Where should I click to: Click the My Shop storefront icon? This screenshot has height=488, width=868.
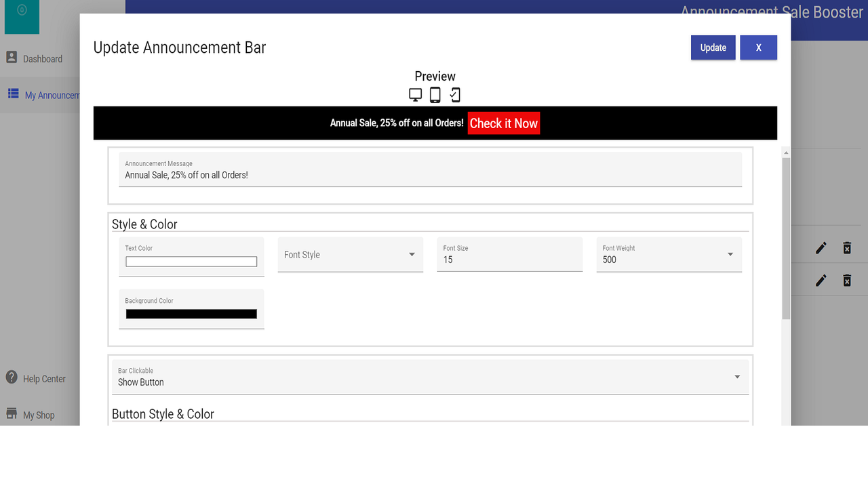tap(12, 413)
